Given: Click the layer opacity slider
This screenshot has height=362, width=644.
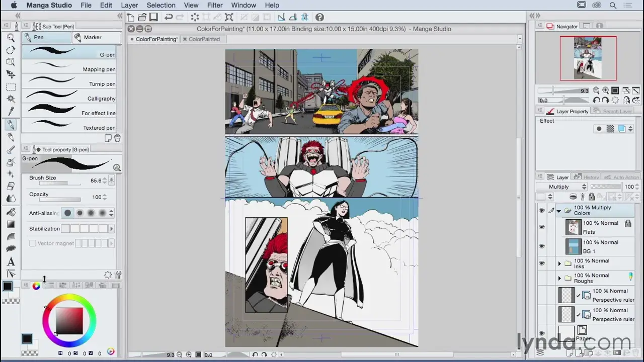Looking at the screenshot, I should tap(606, 187).
